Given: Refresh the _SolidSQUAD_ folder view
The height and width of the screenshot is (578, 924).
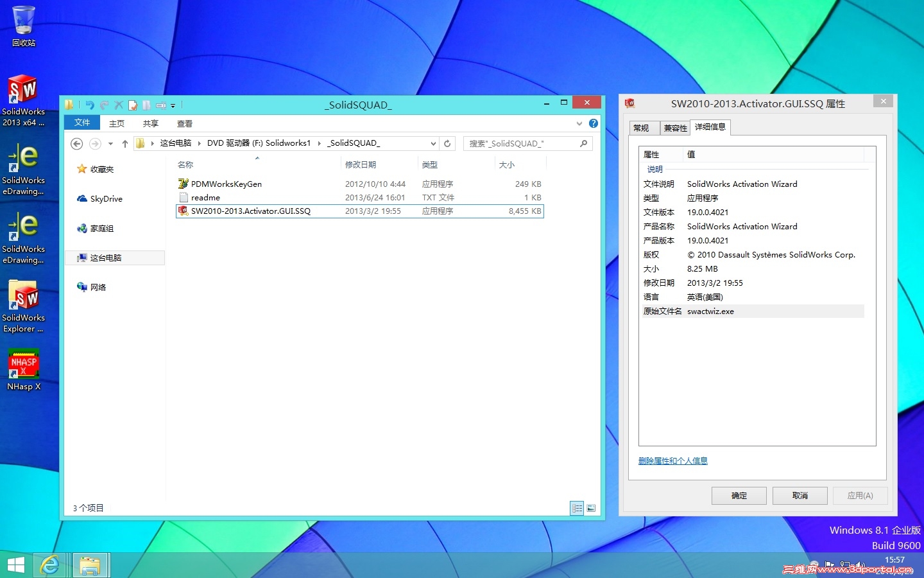Looking at the screenshot, I should coord(447,143).
